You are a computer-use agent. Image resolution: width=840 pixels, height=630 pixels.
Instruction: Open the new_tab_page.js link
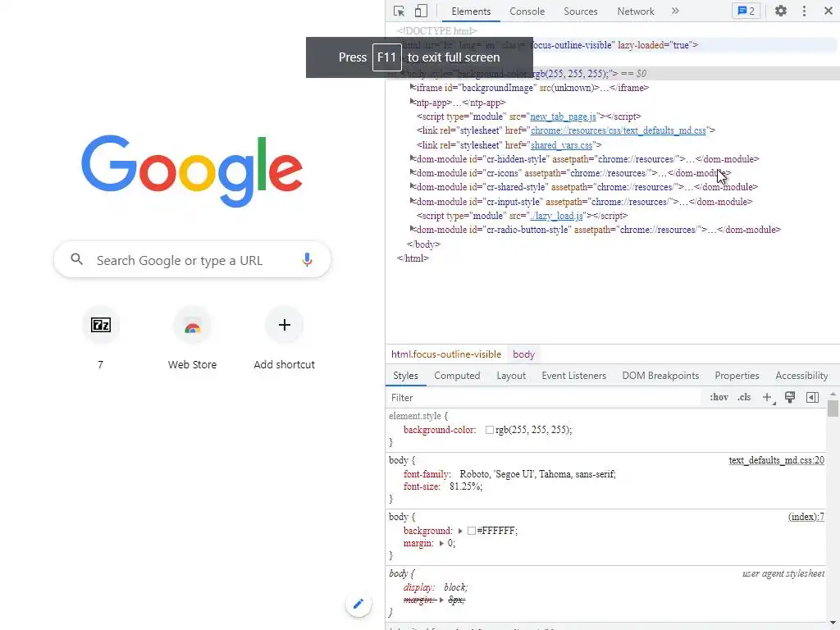[563, 116]
